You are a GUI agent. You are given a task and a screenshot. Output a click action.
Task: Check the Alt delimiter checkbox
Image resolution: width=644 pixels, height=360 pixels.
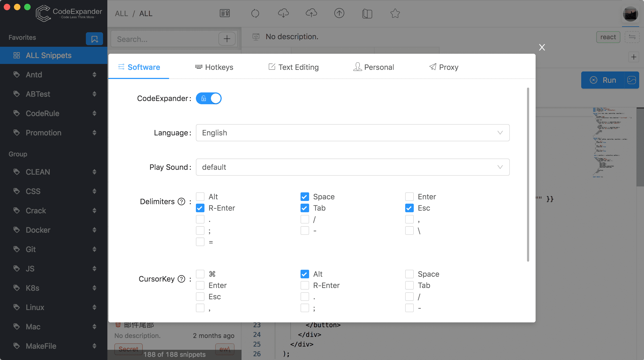pyautogui.click(x=200, y=197)
